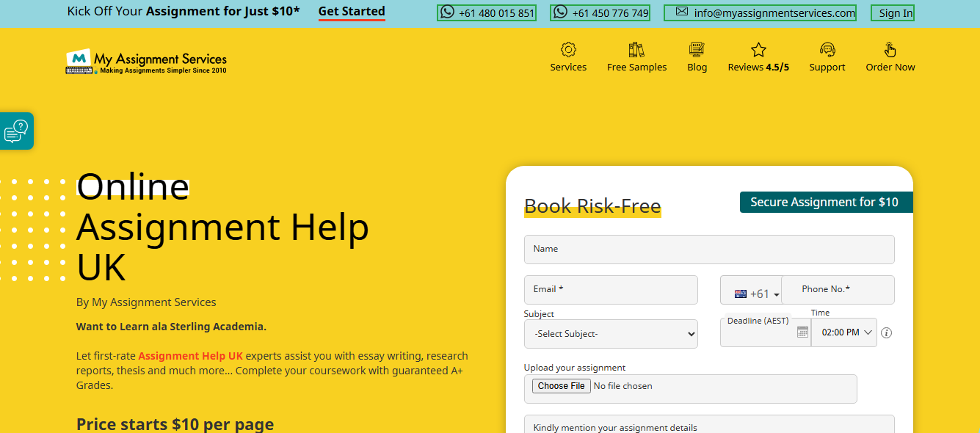Focus the Email input field
The width and height of the screenshot is (980, 433).
tap(611, 290)
